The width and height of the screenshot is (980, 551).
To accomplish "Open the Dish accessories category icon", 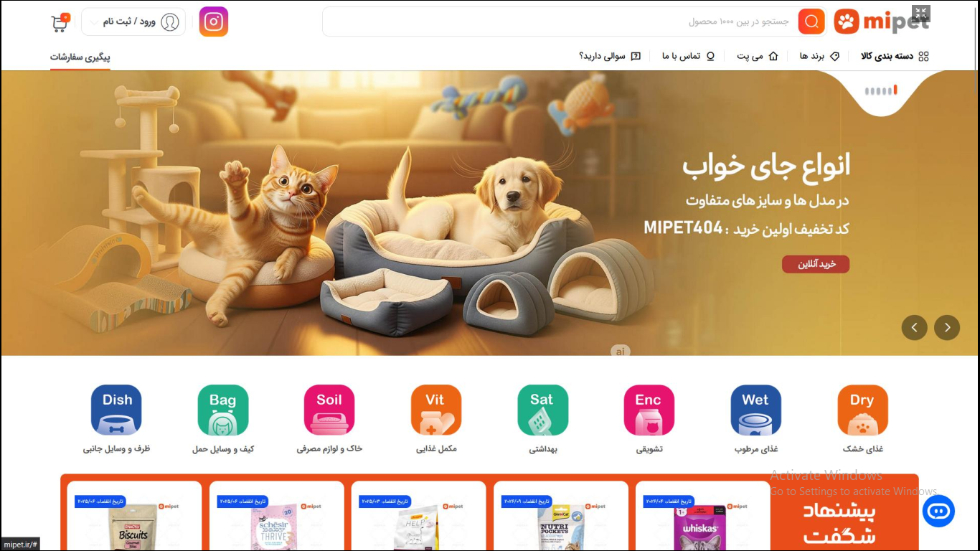I will tap(116, 410).
